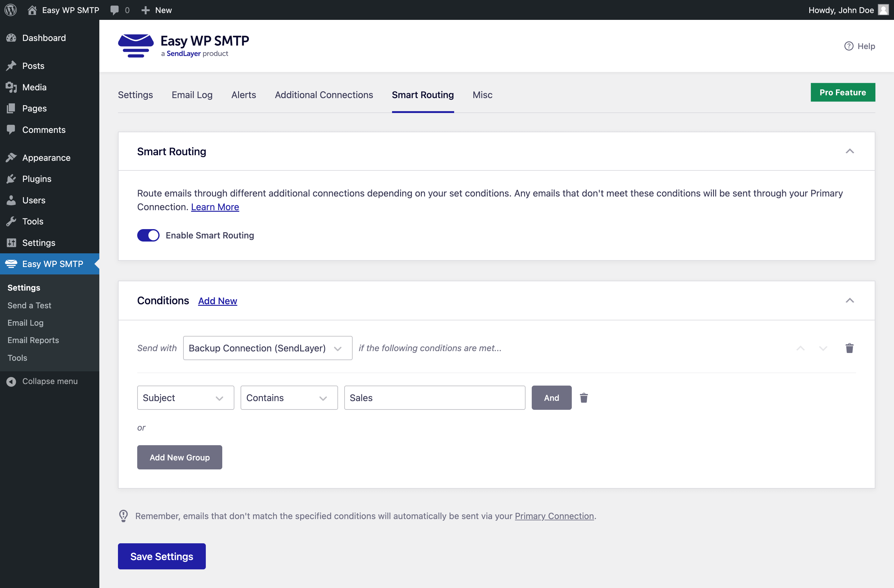
Task: Click the Learn More link
Action: point(214,207)
